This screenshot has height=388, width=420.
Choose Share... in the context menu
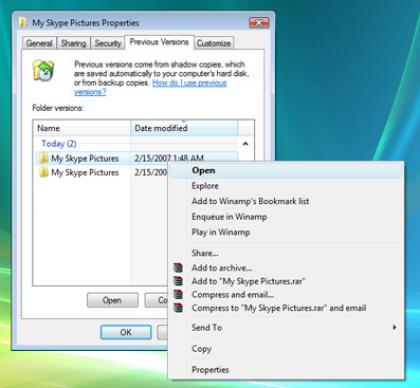pyautogui.click(x=286, y=253)
